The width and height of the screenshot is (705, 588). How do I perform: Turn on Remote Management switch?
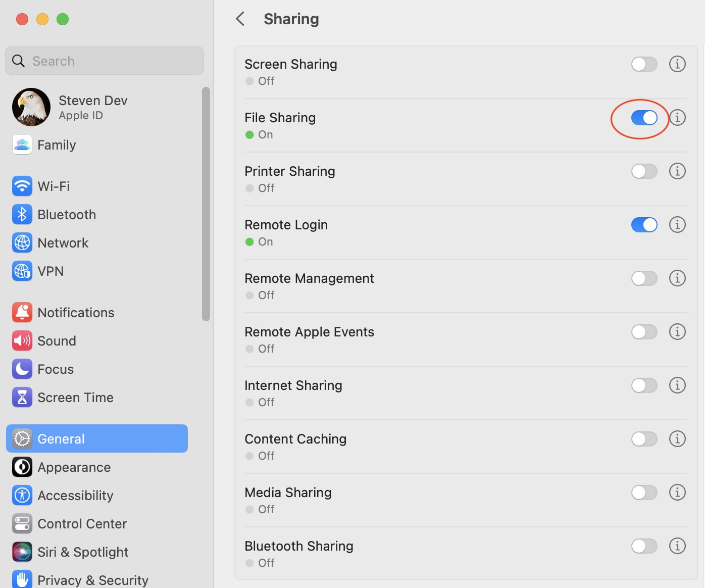coord(644,278)
